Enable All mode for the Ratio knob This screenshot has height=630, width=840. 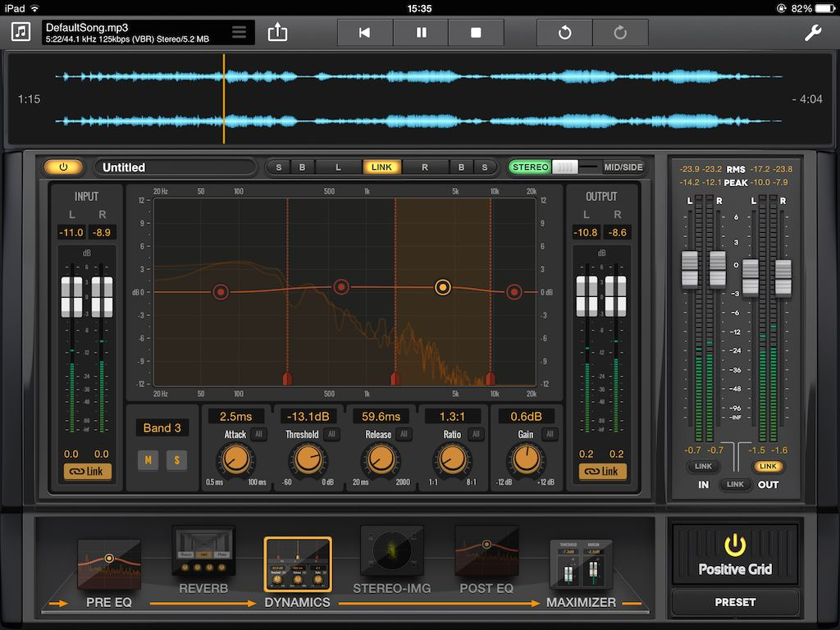(x=476, y=434)
